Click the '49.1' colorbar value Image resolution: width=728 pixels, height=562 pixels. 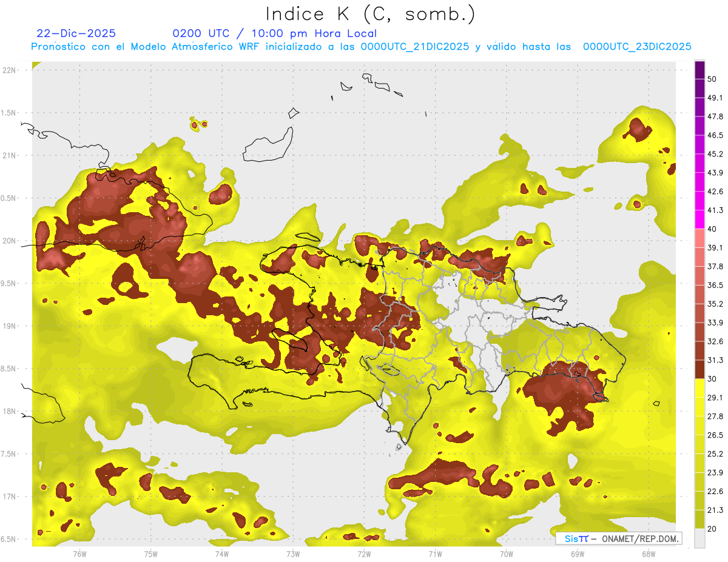715,98
